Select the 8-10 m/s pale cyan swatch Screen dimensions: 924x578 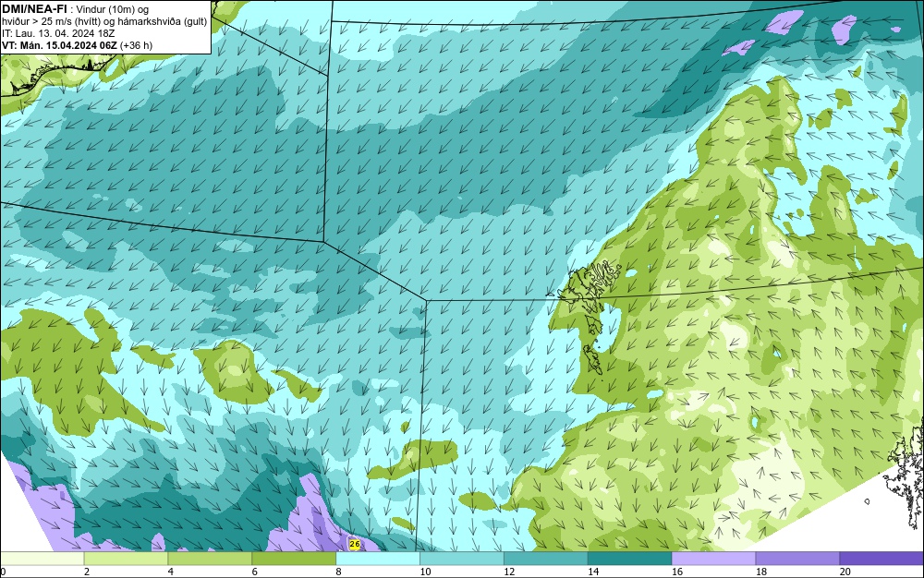click(x=378, y=559)
